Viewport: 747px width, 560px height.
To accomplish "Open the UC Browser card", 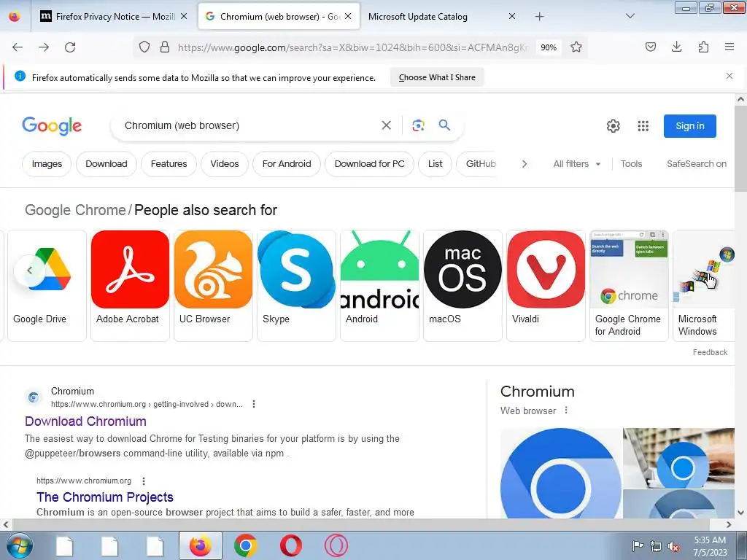I will click(214, 286).
